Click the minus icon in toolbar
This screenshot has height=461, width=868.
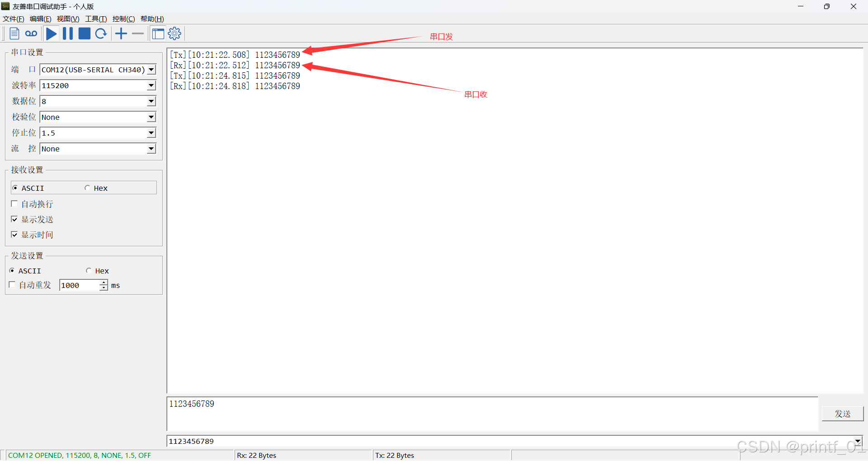tap(138, 33)
